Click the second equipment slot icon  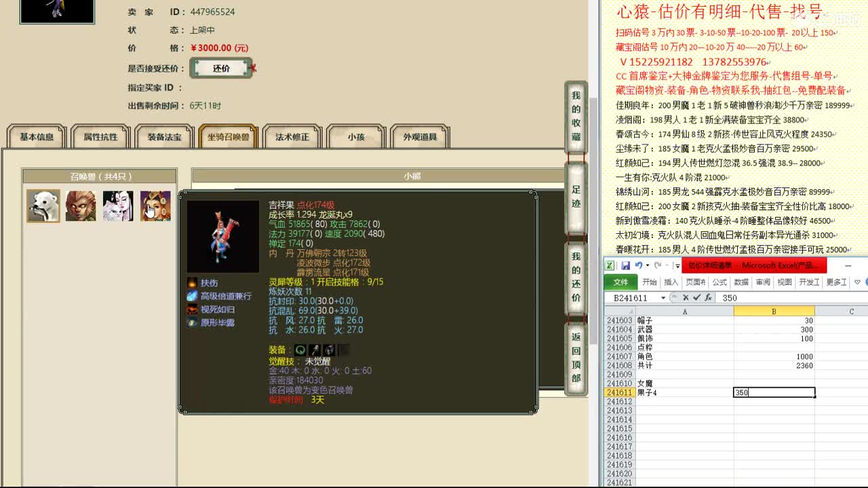(315, 350)
